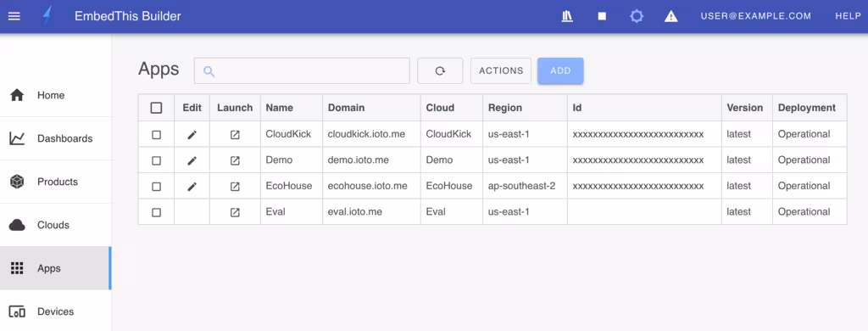Click the EmbedThis lightning bolt logo
Image resolution: width=868 pixels, height=331 pixels.
[x=47, y=16]
